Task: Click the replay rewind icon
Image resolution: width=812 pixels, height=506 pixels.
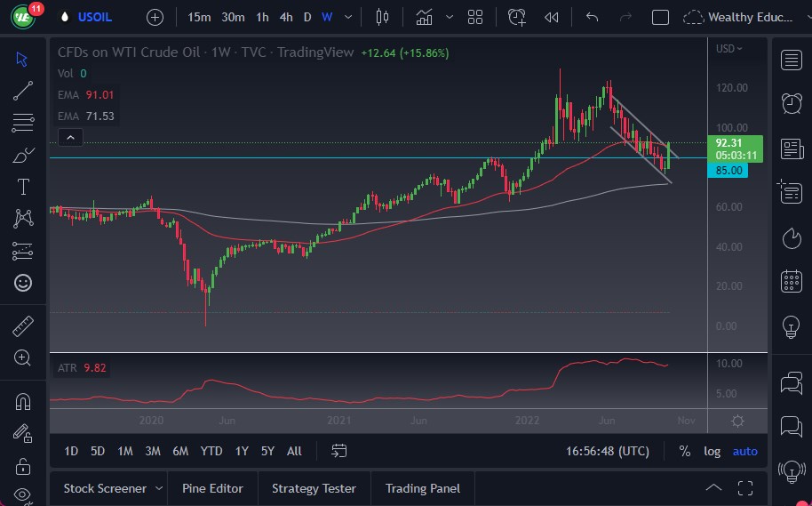Action: pyautogui.click(x=552, y=17)
